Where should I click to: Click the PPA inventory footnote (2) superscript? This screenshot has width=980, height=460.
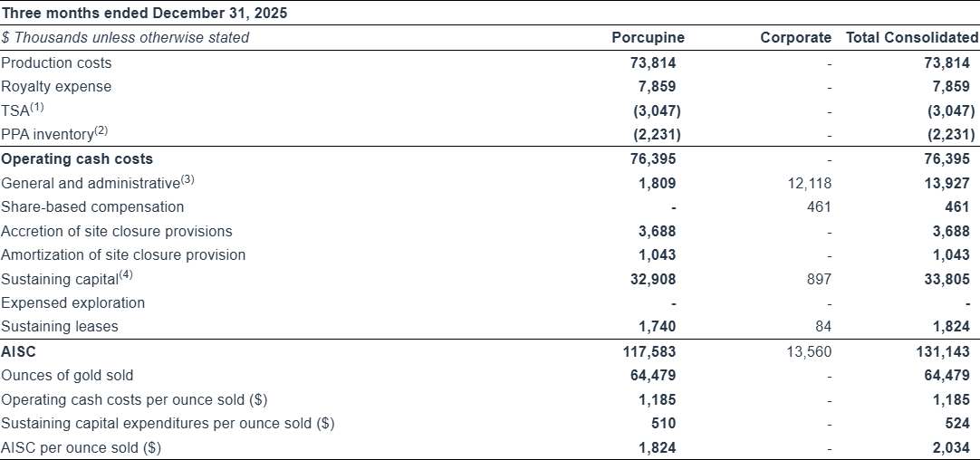tap(101, 131)
